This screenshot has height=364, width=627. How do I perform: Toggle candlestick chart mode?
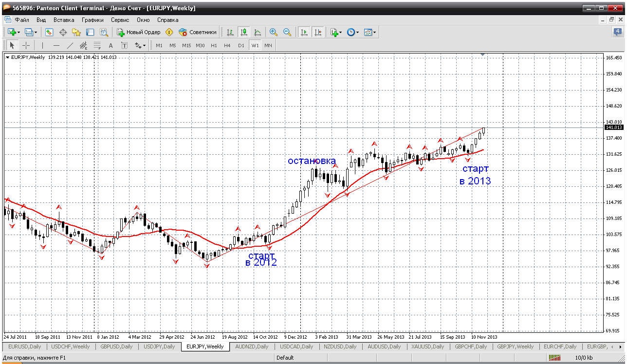(x=244, y=32)
